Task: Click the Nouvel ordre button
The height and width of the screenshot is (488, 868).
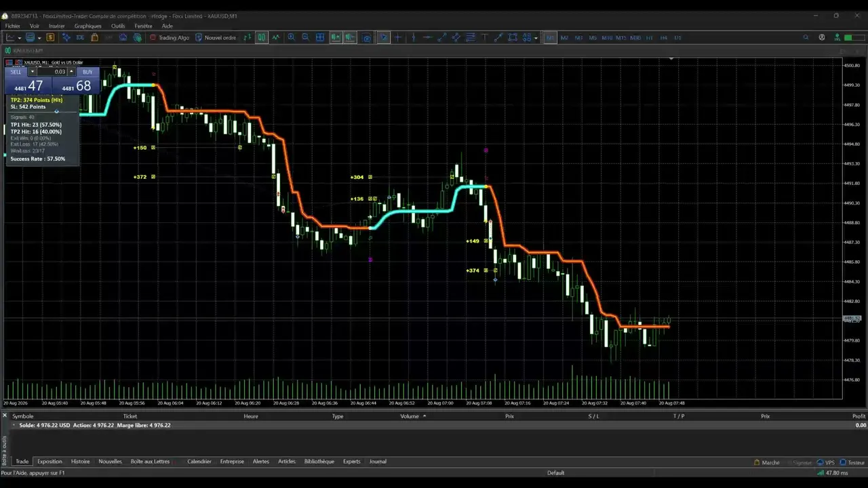Action: (216, 37)
